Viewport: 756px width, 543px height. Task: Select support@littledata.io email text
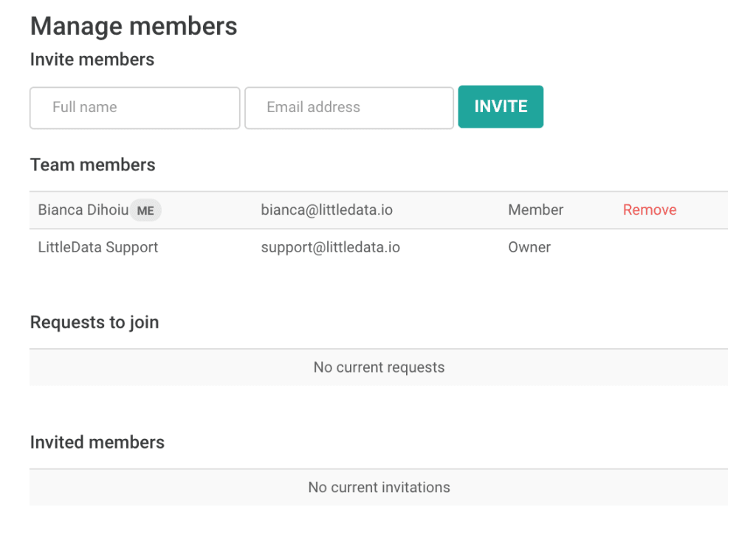tap(330, 247)
